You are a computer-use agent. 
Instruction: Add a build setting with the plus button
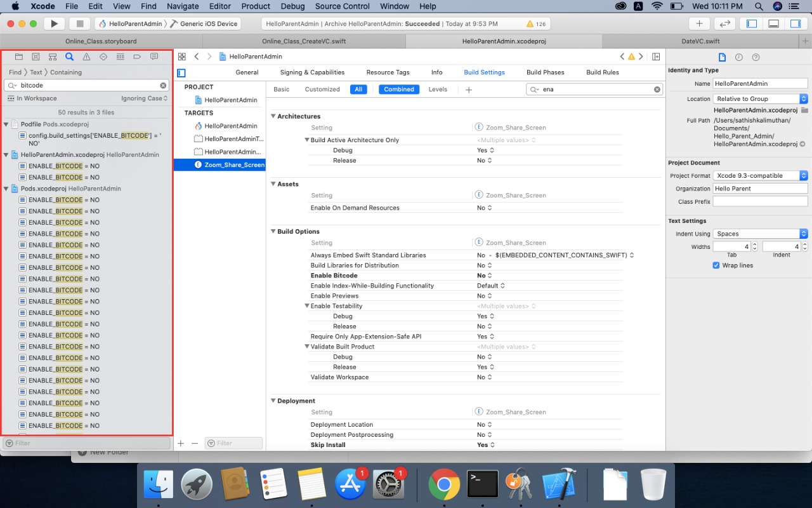(x=469, y=90)
